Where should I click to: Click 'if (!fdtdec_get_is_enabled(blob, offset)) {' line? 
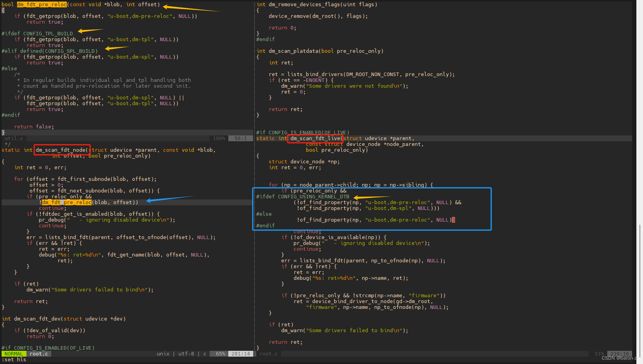(x=93, y=214)
